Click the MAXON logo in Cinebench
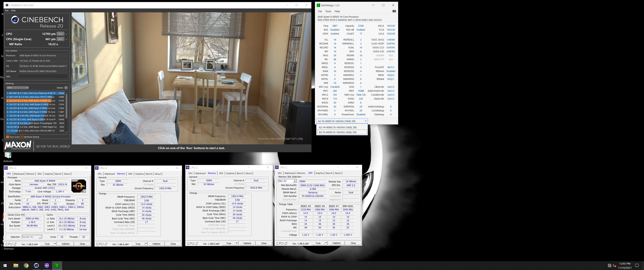 18,145
